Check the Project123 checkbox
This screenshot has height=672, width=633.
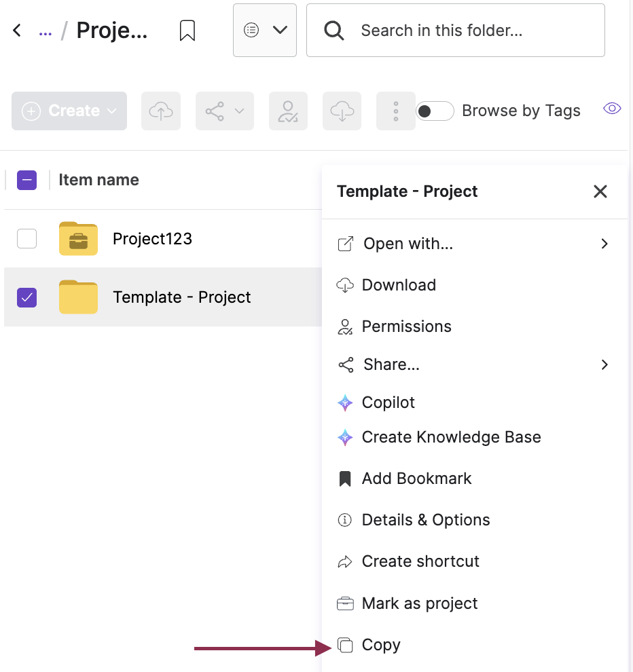pos(26,239)
